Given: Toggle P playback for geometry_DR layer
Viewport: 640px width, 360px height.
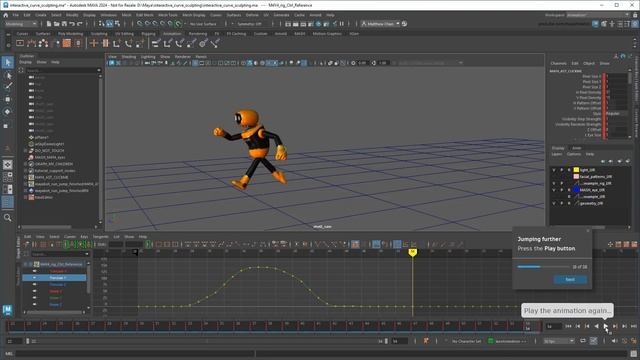Looking at the screenshot, I should coord(562,203).
